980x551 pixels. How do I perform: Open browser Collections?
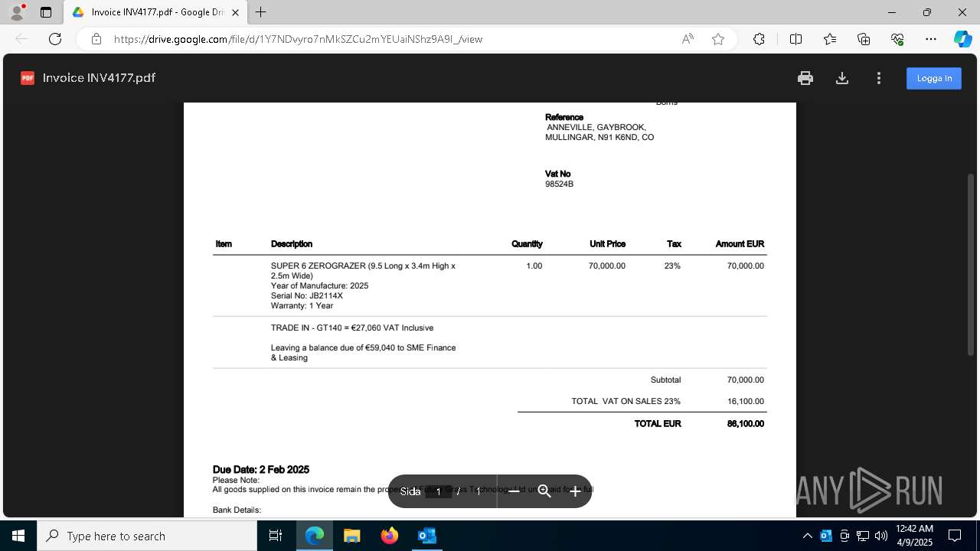(864, 39)
